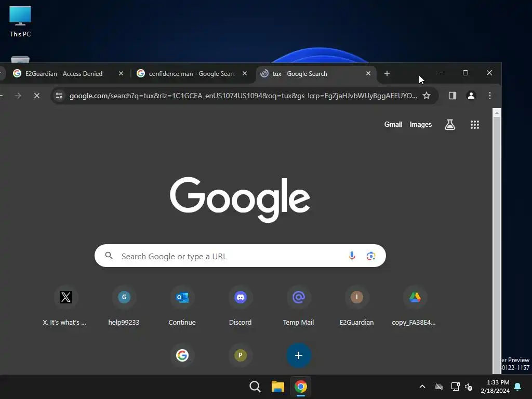Select the This PC desktop icon

click(x=20, y=22)
